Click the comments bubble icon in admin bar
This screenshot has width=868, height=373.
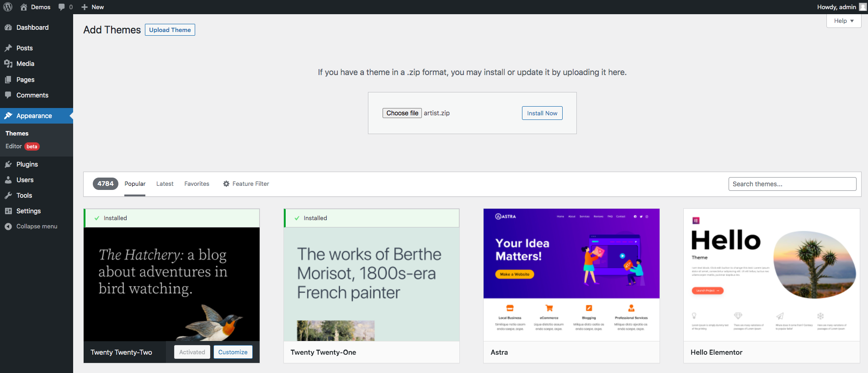tap(62, 7)
